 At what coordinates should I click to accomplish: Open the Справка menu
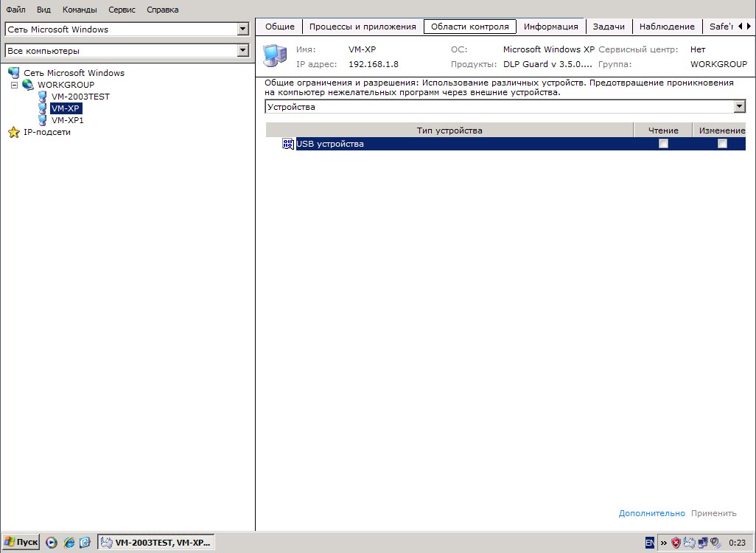pyautogui.click(x=163, y=10)
